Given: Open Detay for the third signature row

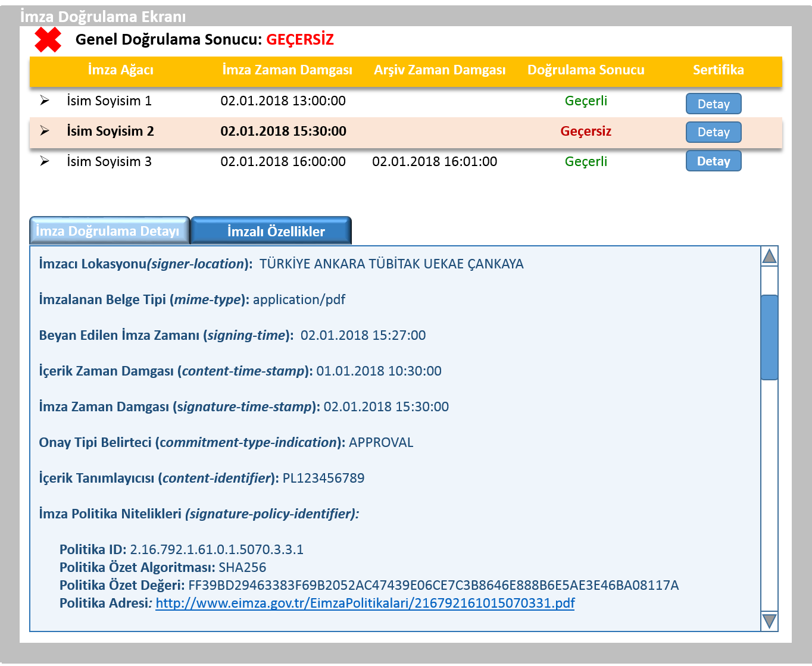Looking at the screenshot, I should (713, 161).
